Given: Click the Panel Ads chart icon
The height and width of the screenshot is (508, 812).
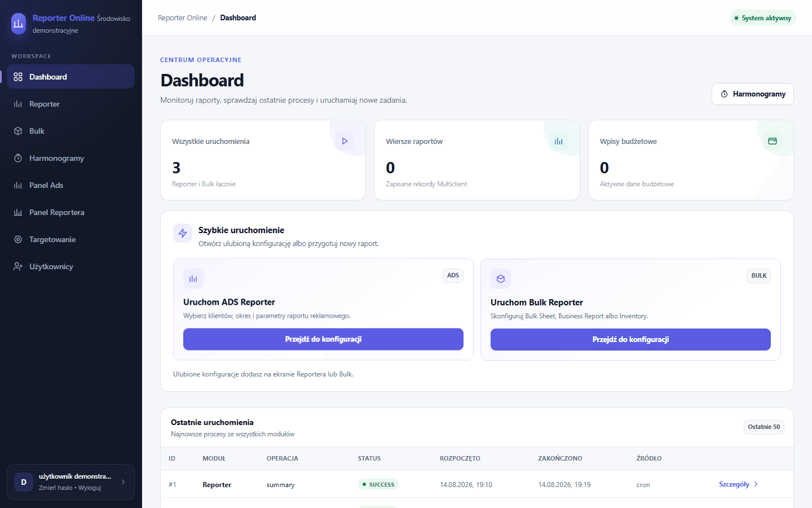Looking at the screenshot, I should pyautogui.click(x=18, y=185).
